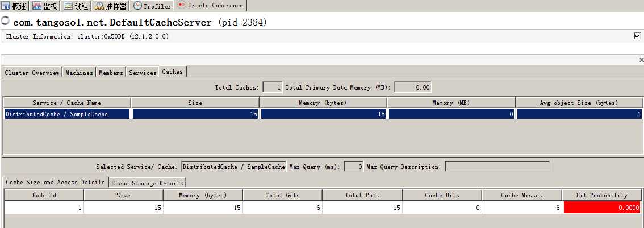Click Avg object Size cell value 1
The height and width of the screenshot is (228, 644).
[579, 114]
